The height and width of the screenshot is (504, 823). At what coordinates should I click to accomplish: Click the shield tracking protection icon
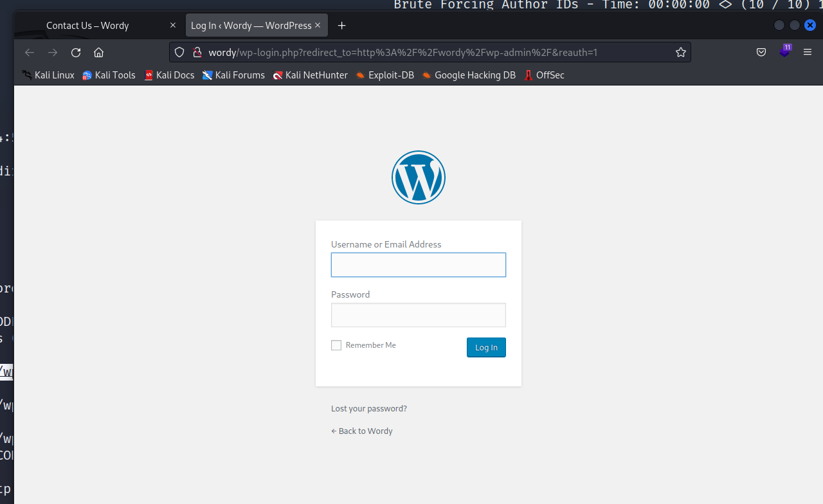[x=180, y=53]
